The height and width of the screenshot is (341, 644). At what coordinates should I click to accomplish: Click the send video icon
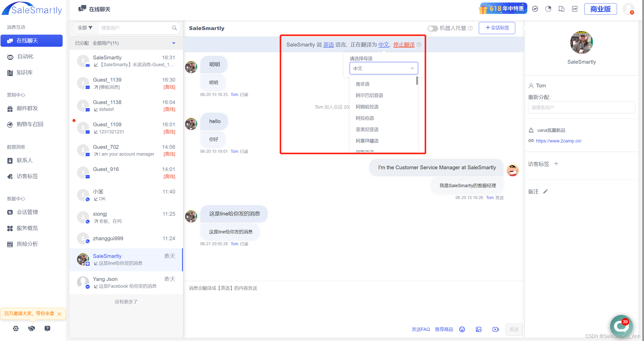tap(496, 329)
